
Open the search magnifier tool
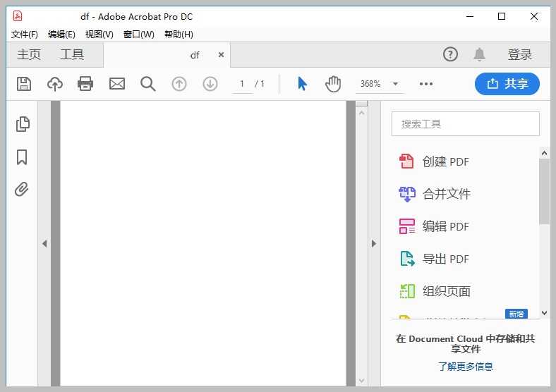point(147,84)
